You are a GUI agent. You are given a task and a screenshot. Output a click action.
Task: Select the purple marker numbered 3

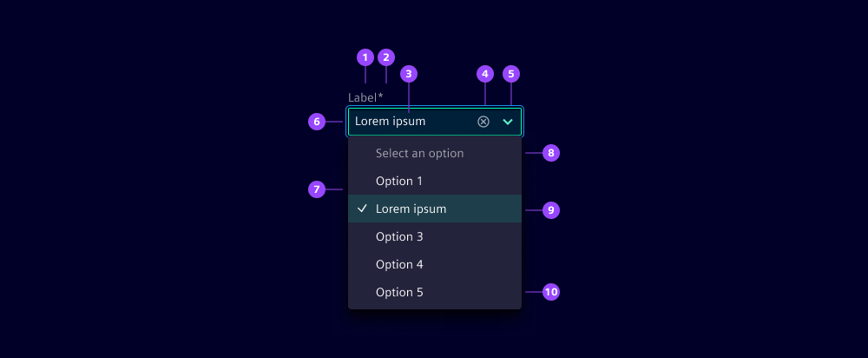pyautogui.click(x=408, y=74)
